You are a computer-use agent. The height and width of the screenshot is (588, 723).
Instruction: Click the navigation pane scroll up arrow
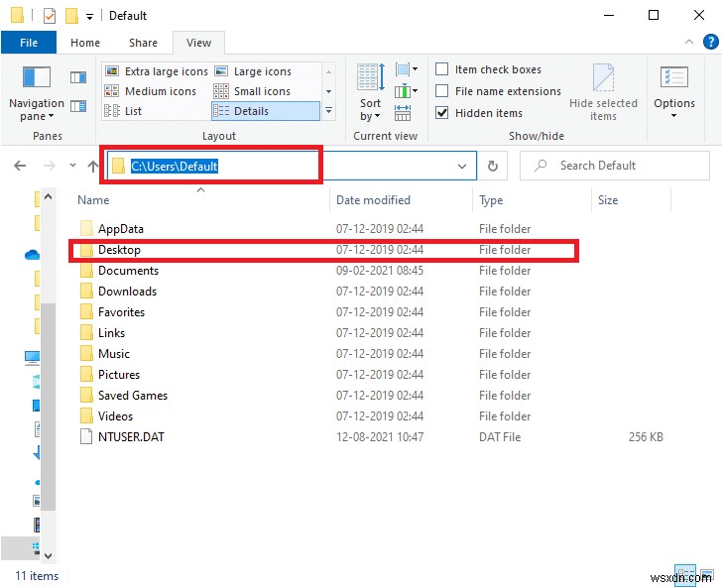[x=48, y=197]
